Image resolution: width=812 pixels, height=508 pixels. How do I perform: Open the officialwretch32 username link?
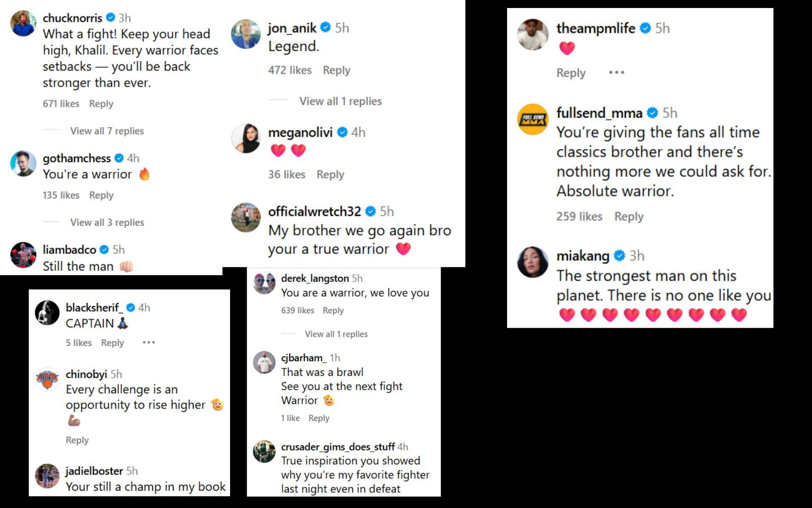tap(314, 211)
